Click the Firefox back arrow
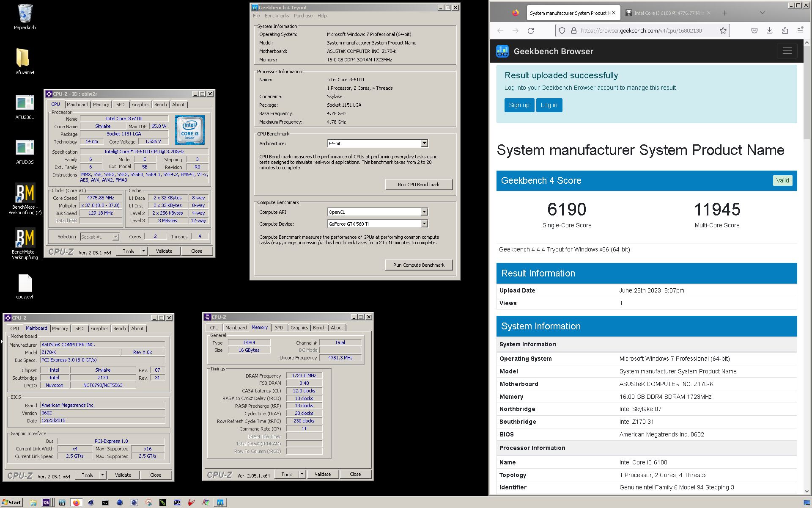812x508 pixels. tap(500, 30)
